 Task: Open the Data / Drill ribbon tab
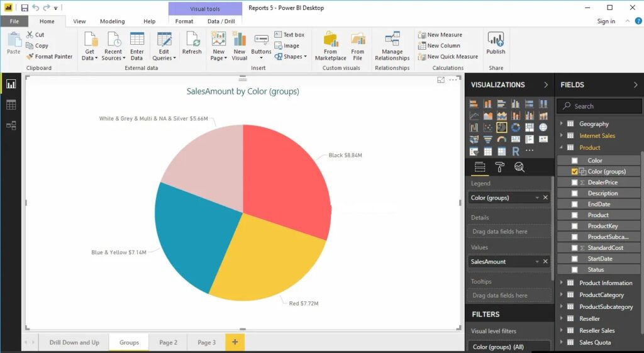pyautogui.click(x=221, y=21)
